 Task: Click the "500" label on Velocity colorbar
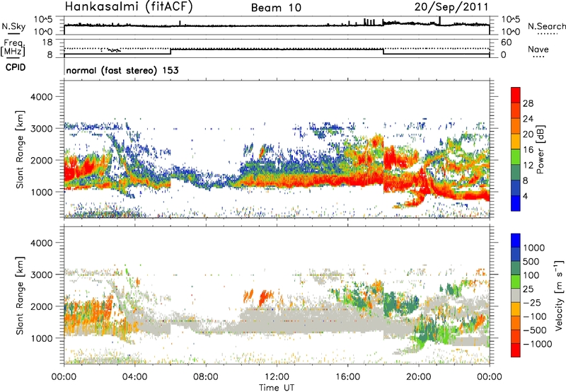click(x=531, y=261)
